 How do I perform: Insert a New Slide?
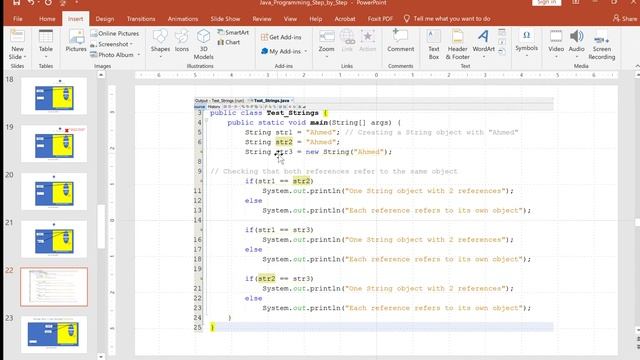18,45
